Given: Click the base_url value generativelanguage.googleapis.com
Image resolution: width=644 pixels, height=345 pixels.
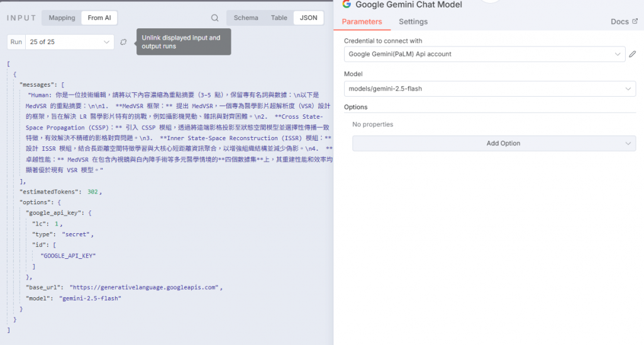Looking at the screenshot, I should pos(144,287).
